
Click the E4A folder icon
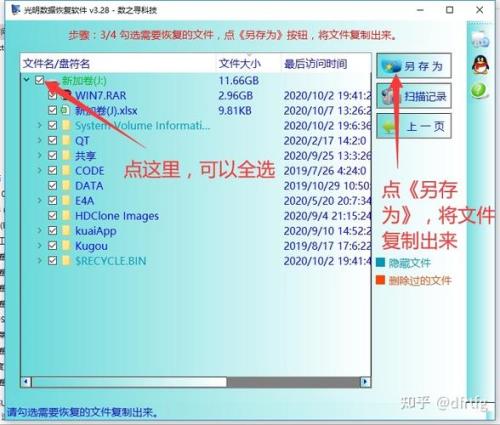[66, 200]
